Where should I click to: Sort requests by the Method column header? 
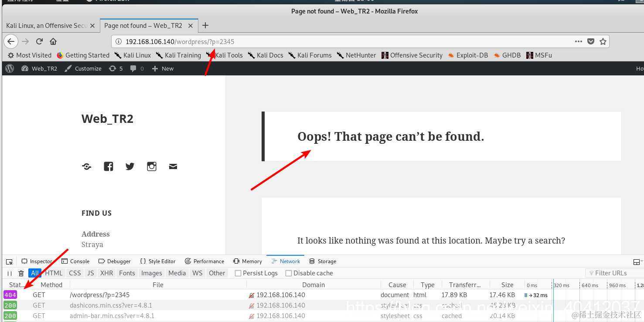51,285
